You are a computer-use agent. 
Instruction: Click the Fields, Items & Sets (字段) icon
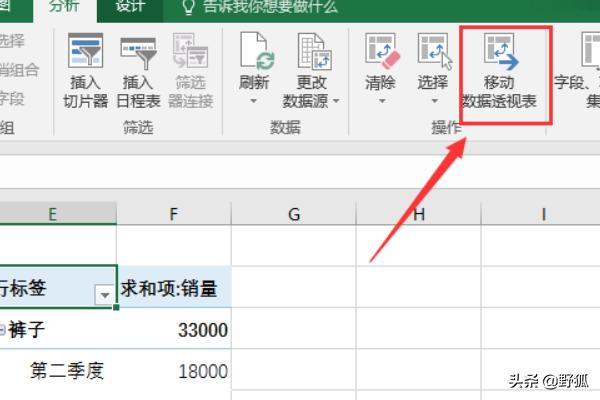tap(591, 50)
